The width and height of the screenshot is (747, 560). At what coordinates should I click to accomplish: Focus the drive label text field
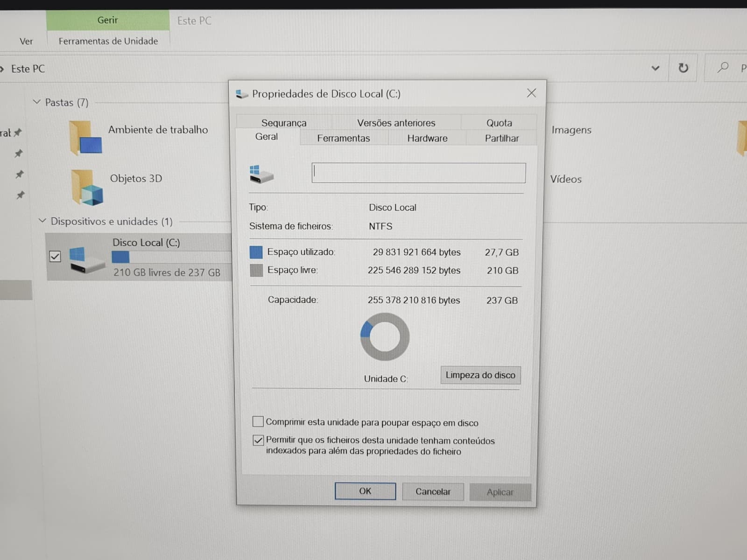[x=419, y=173]
